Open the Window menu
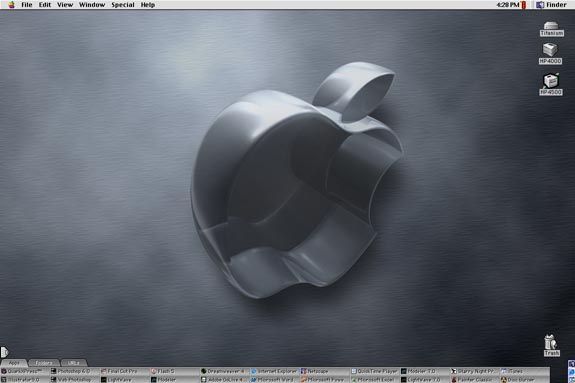The height and width of the screenshot is (383, 575). pyautogui.click(x=92, y=5)
